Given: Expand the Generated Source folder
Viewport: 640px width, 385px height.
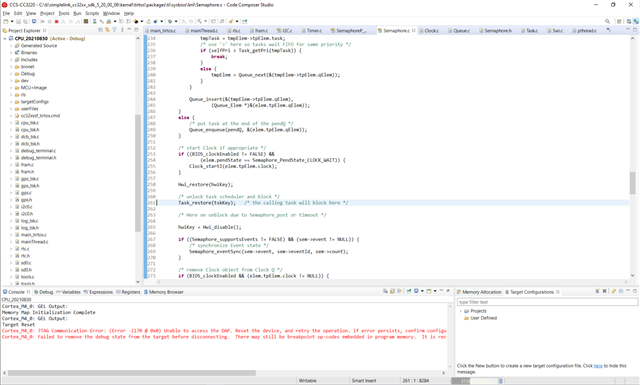Looking at the screenshot, I should [x=11, y=46].
